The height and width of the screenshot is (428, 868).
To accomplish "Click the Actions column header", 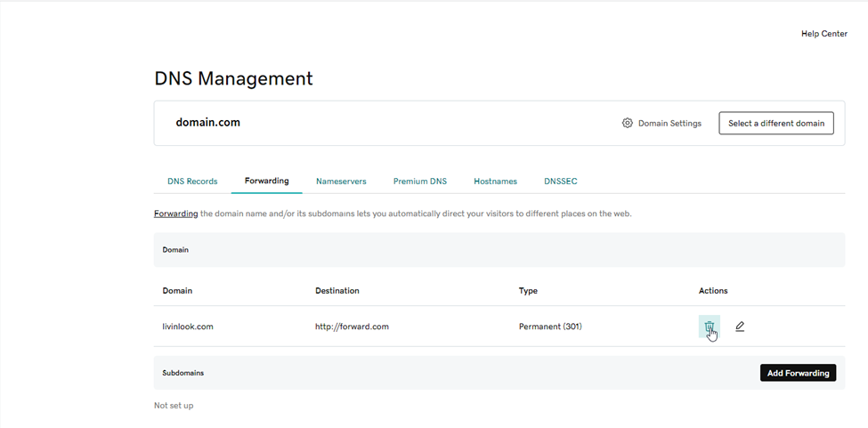I will pos(713,291).
